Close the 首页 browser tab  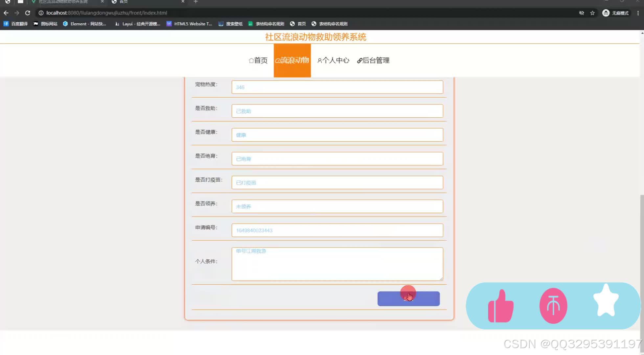[183, 2]
